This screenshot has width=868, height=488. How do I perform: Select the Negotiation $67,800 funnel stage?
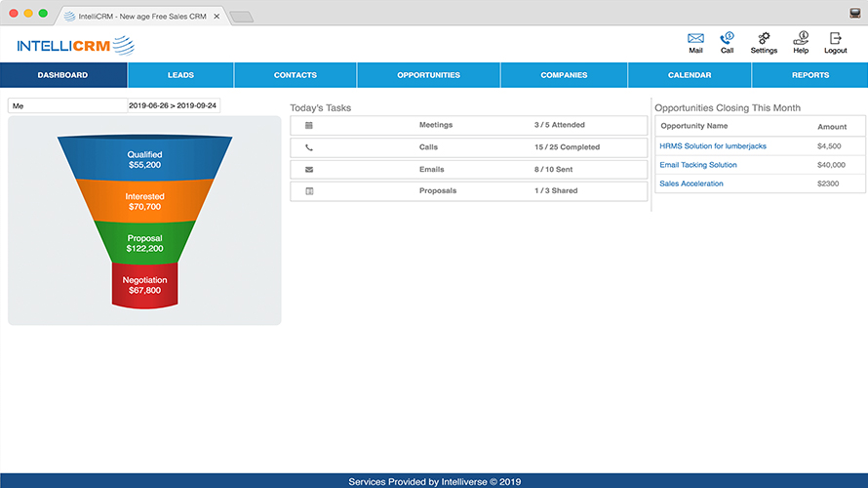coord(144,285)
